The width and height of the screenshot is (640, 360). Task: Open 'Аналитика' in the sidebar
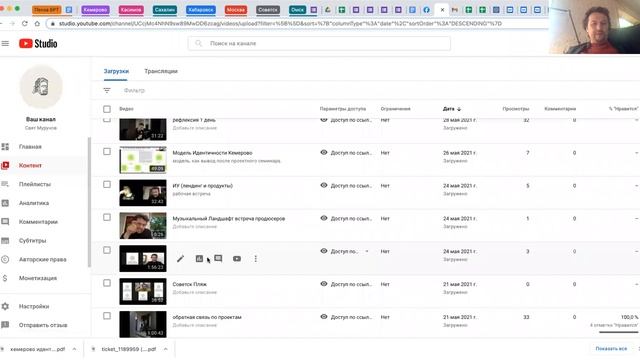click(x=34, y=203)
